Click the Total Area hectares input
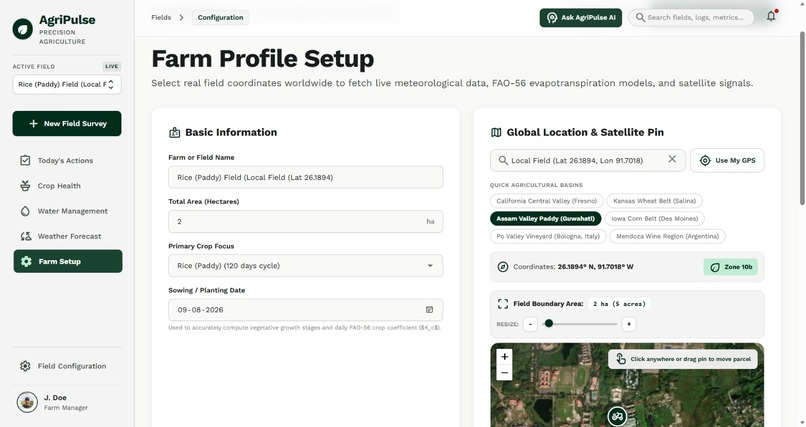Image resolution: width=806 pixels, height=427 pixels. pyautogui.click(x=305, y=221)
